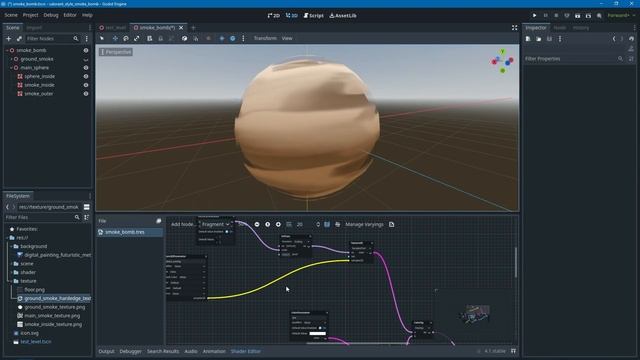
Task: Toggle the FileSystem split view mode
Action: [87, 207]
